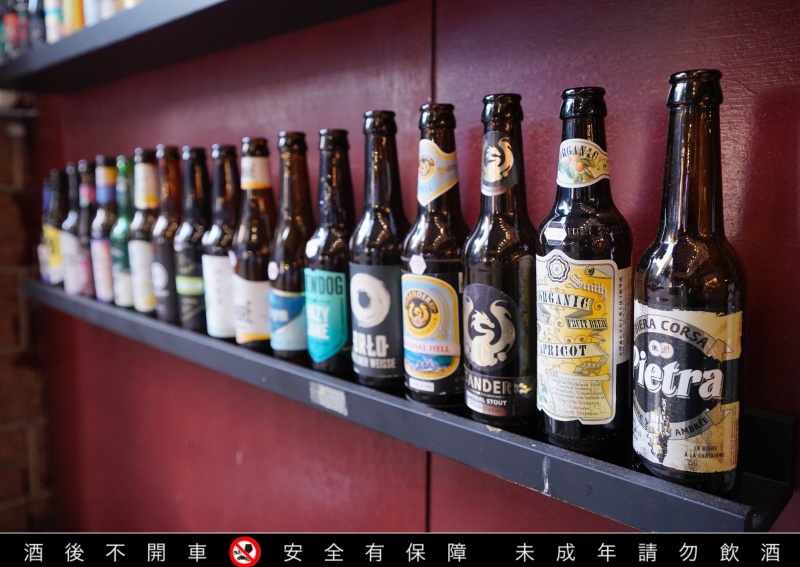The height and width of the screenshot is (567, 800).
Task: Click the Yorkshire rose emblem on the Apricot label
Action: pyautogui.click(x=558, y=268)
